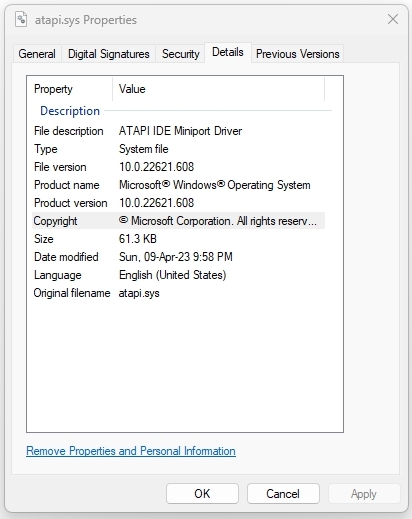Click the OK button
Screen dimensions: 412x519
pos(202,493)
